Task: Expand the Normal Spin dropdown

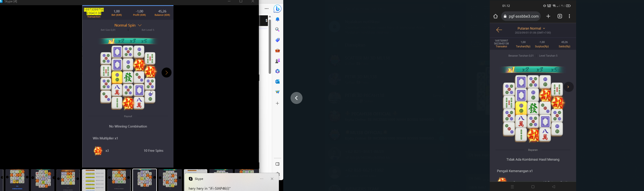Action: [128, 25]
